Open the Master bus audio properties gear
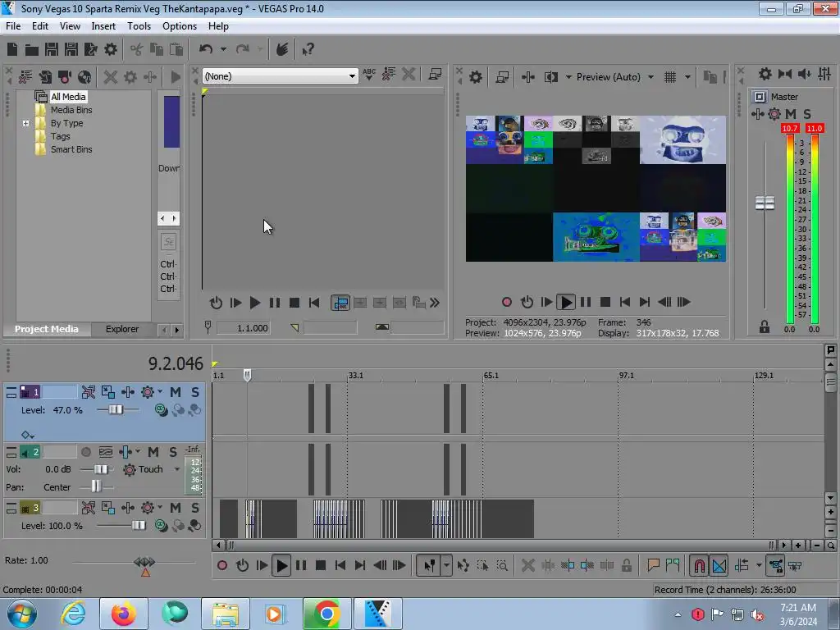Screen dimensions: 840x630 (765, 74)
